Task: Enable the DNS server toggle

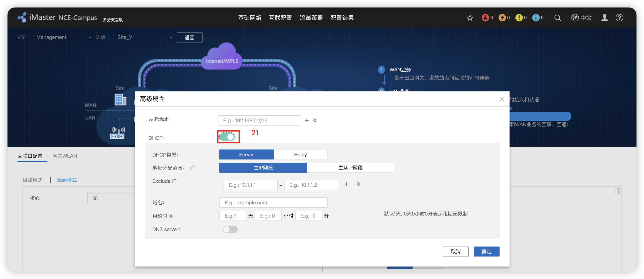Action: point(230,229)
